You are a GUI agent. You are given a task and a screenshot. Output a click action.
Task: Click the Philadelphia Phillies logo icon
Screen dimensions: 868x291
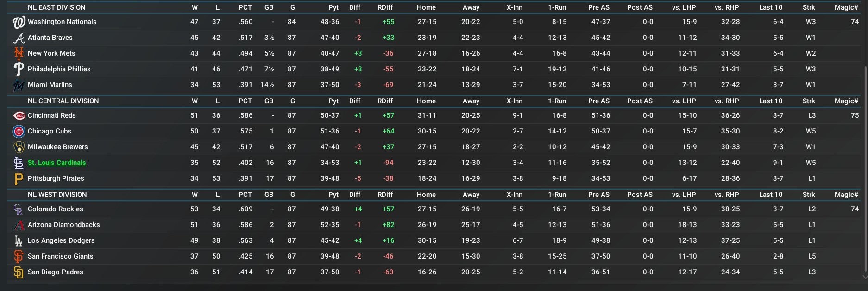[19, 70]
